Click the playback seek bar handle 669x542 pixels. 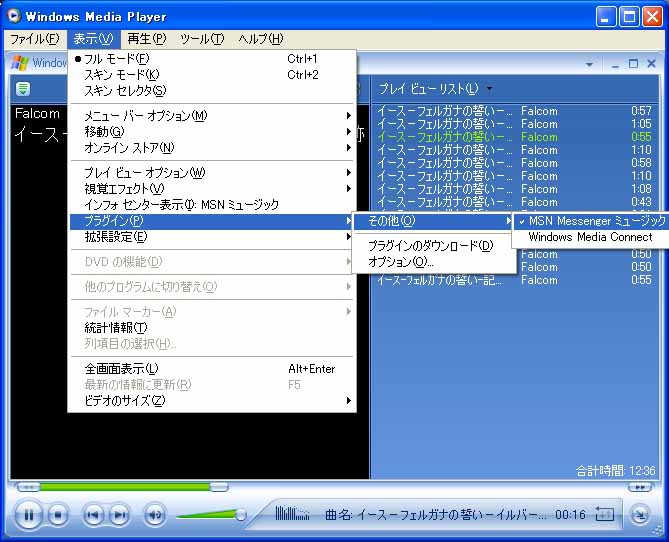(x=219, y=487)
